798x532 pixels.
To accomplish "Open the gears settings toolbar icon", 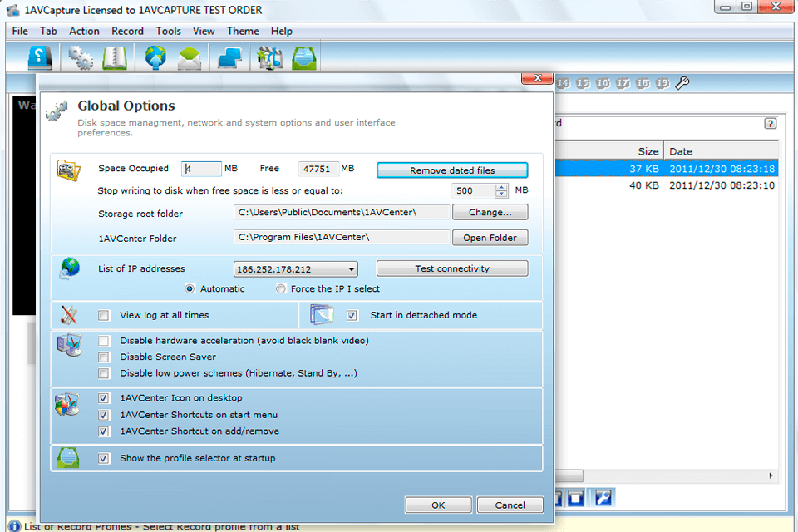I will coord(81,57).
